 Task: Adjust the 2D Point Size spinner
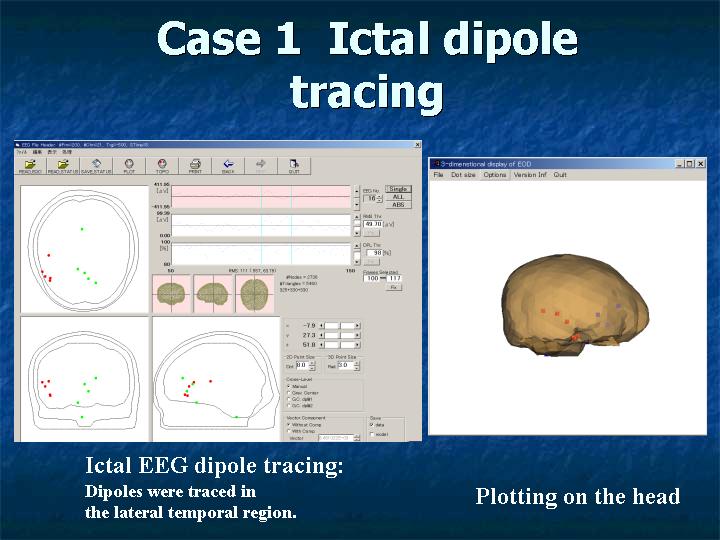[312, 366]
